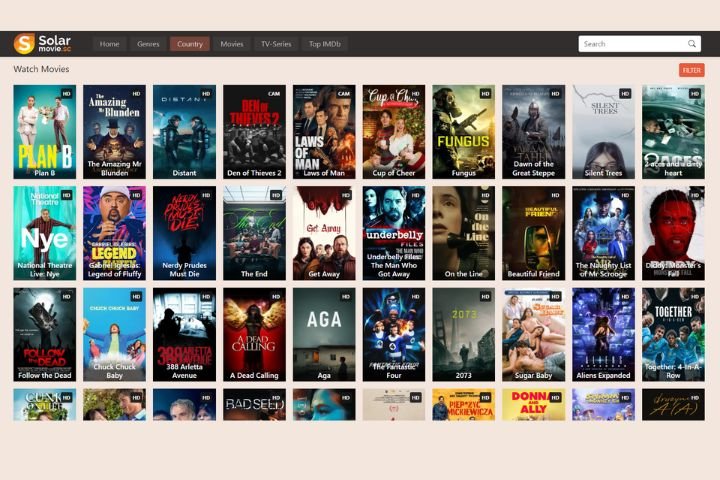Select Nerdy Prudes Must Die poster
Image resolution: width=720 pixels, height=480 pixels.
184,233
